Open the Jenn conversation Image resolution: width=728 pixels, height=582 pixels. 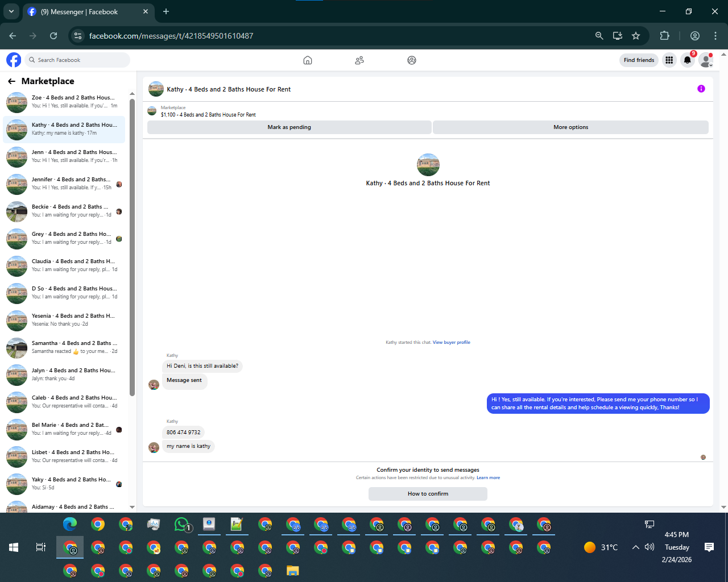coord(64,157)
